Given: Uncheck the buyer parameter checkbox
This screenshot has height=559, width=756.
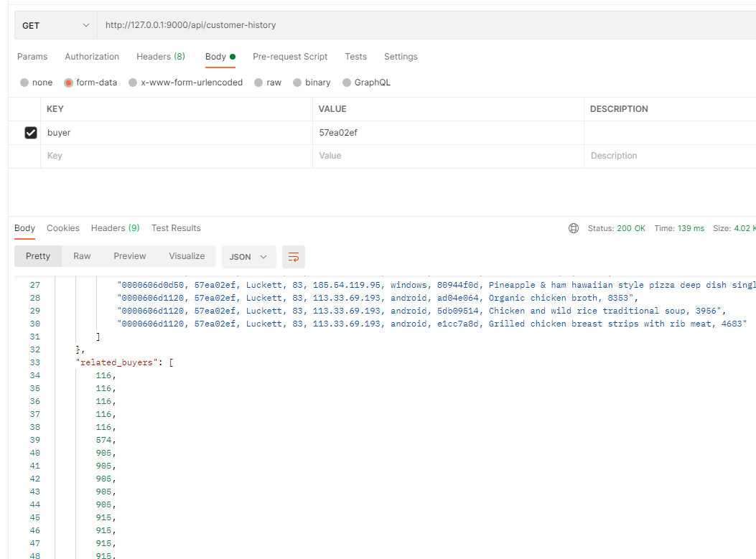Looking at the screenshot, I should [x=29, y=132].
